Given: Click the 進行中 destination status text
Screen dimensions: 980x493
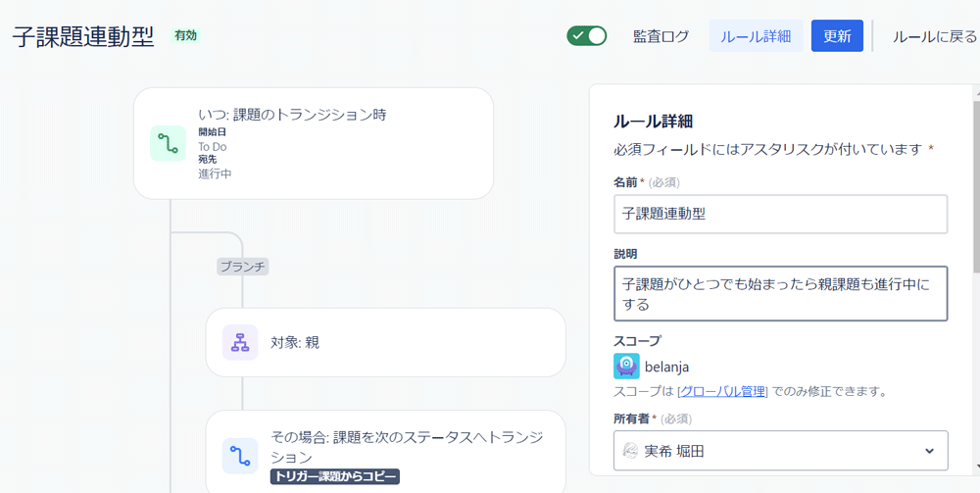Looking at the screenshot, I should 215,173.
